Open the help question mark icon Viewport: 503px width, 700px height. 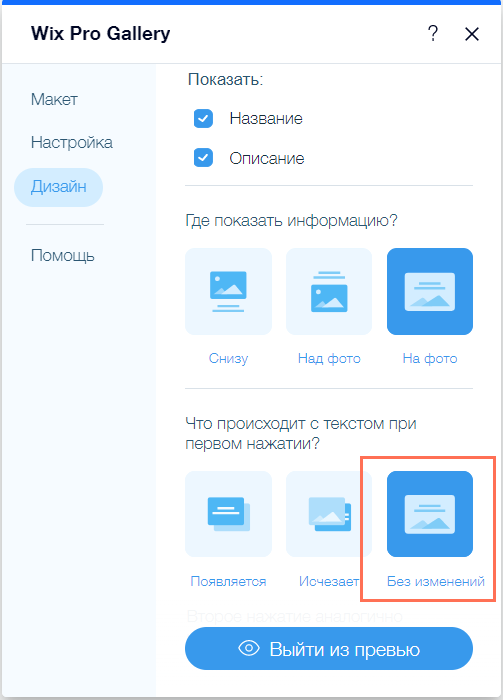click(432, 33)
